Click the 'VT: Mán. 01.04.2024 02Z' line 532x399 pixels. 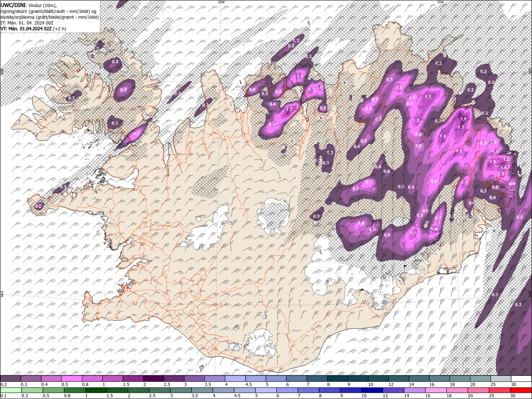pos(26,29)
